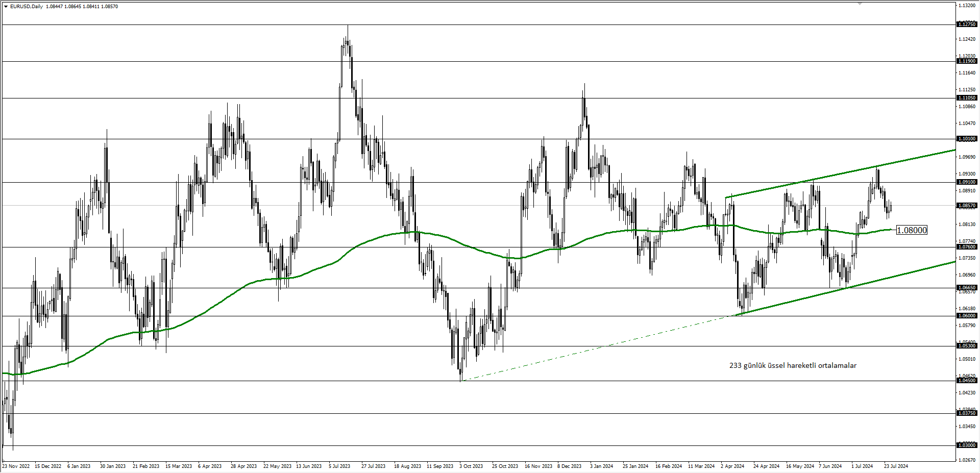Click the 1.06180 value on price scale
The height and width of the screenshot is (473, 980).
(x=967, y=309)
